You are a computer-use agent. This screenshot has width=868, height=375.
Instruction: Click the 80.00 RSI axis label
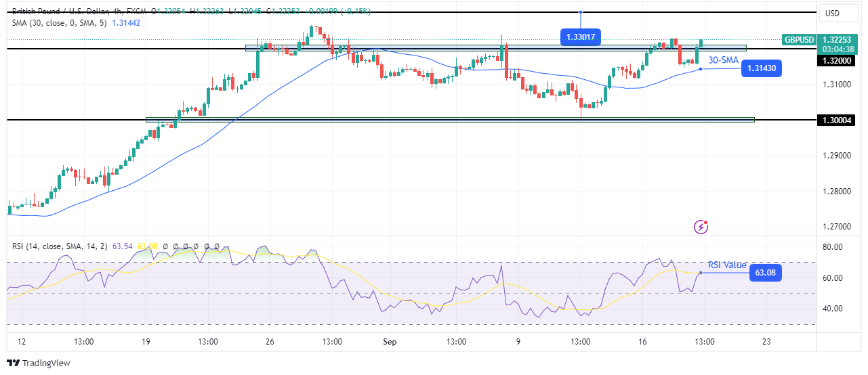[x=831, y=247]
